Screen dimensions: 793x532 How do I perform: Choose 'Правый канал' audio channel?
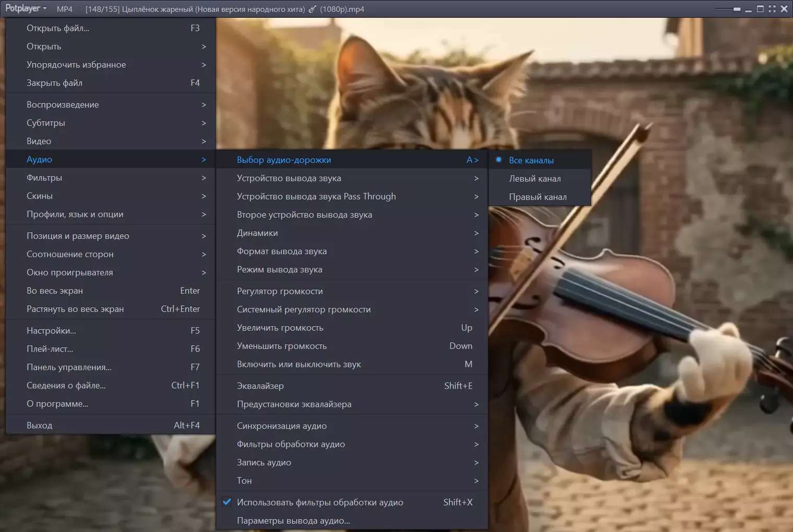click(540, 197)
